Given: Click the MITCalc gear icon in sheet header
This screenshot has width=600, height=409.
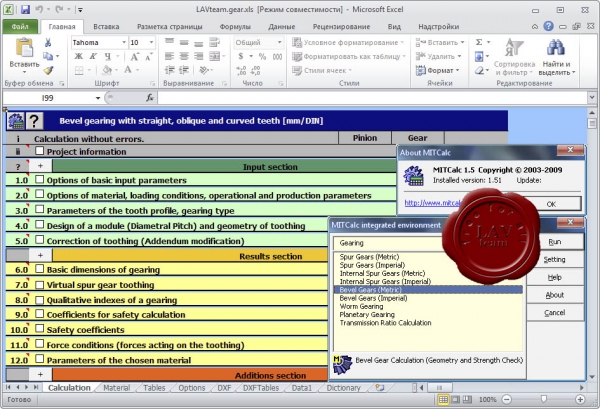Looking at the screenshot, I should pos(16,121).
